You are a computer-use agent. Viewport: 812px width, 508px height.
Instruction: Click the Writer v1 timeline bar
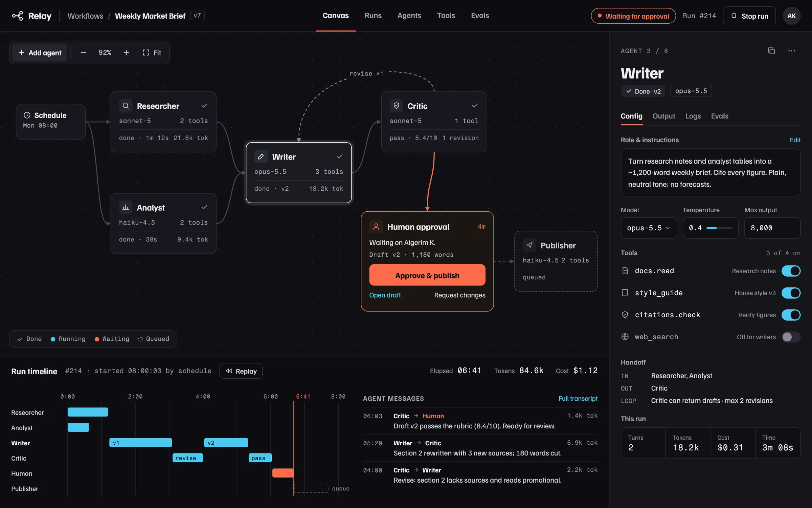tap(140, 443)
